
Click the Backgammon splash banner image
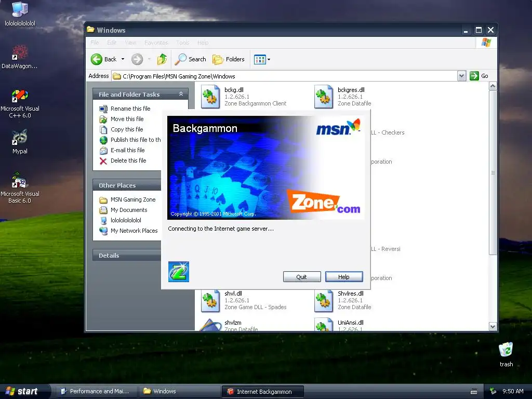click(265, 168)
